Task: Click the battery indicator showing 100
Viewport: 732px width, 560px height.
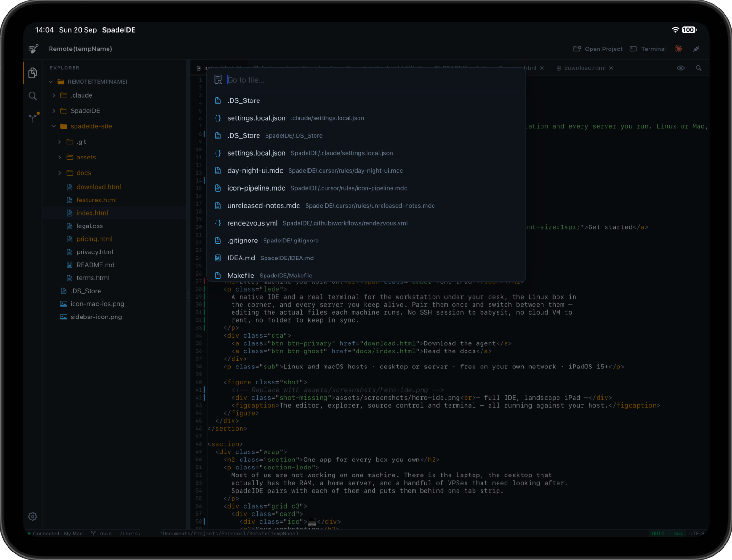Action: tap(689, 30)
